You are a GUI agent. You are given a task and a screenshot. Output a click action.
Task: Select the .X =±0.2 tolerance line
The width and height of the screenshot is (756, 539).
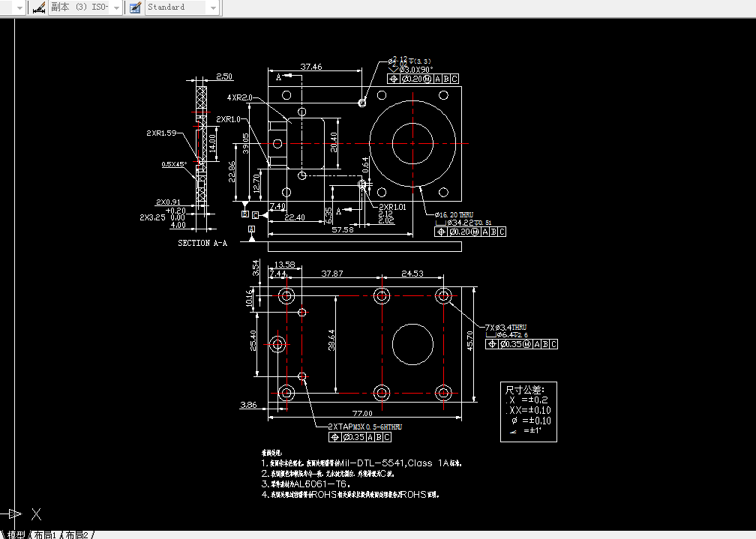tap(526, 400)
